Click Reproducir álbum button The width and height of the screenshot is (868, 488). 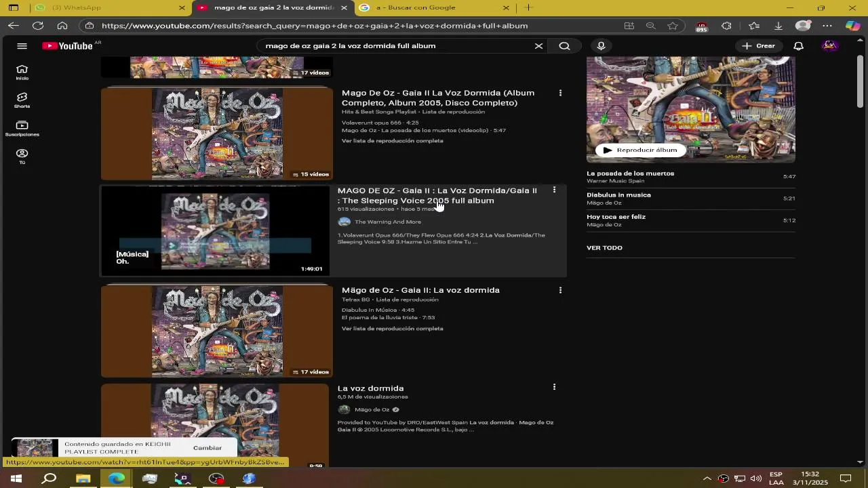640,150
